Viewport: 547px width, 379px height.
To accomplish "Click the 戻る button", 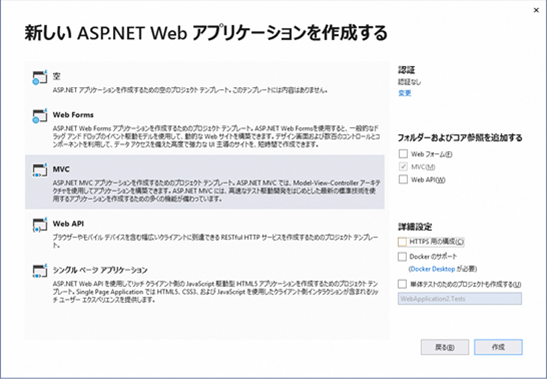I will (445, 347).
